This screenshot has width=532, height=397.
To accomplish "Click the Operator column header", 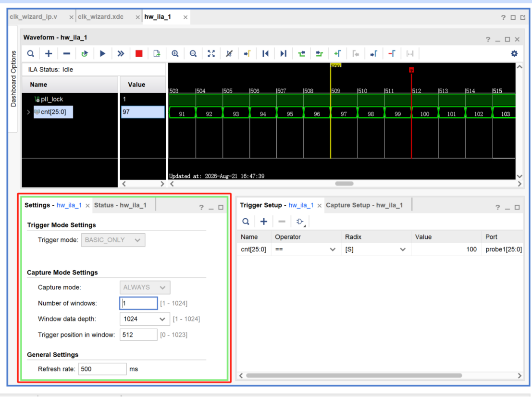I will 288,237.
